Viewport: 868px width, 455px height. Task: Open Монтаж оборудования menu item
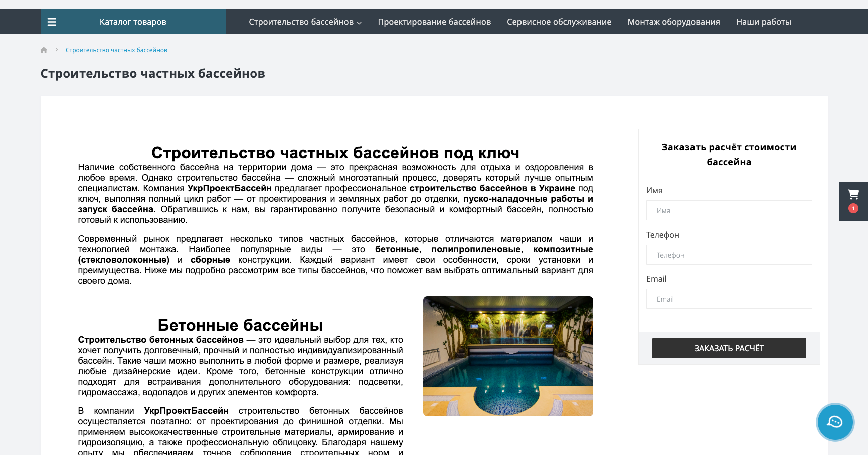[x=673, y=22]
